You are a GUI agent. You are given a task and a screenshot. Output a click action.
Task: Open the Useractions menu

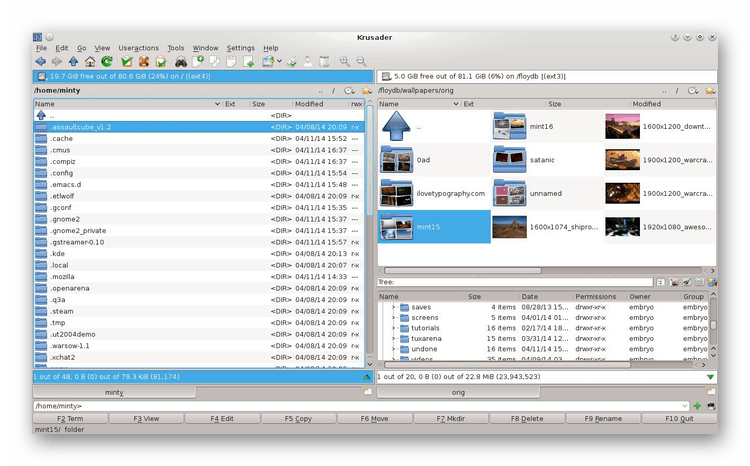point(138,47)
